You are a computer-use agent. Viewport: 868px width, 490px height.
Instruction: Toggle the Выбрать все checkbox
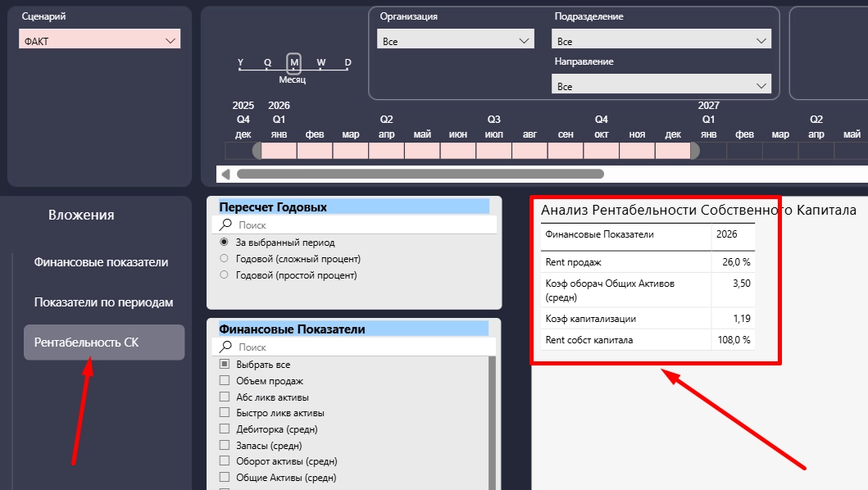coord(225,364)
